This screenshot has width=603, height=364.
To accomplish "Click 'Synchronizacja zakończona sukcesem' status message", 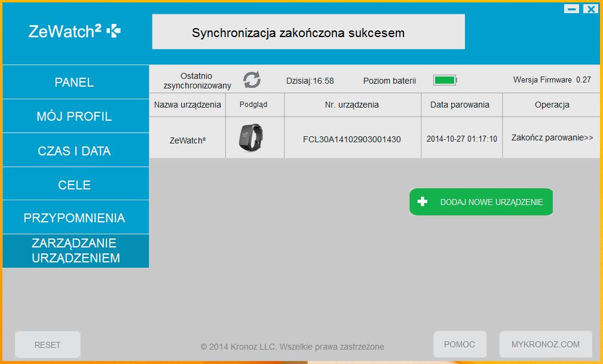I will pos(298,33).
